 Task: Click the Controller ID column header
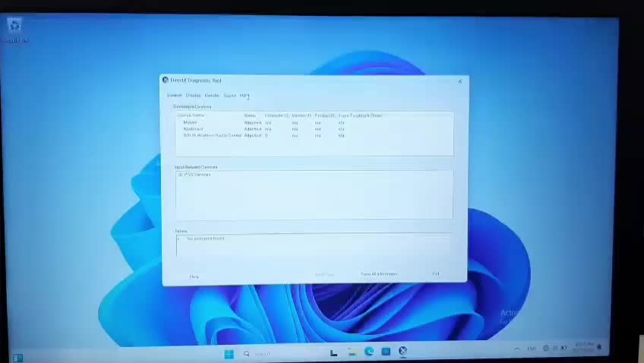pyautogui.click(x=277, y=115)
